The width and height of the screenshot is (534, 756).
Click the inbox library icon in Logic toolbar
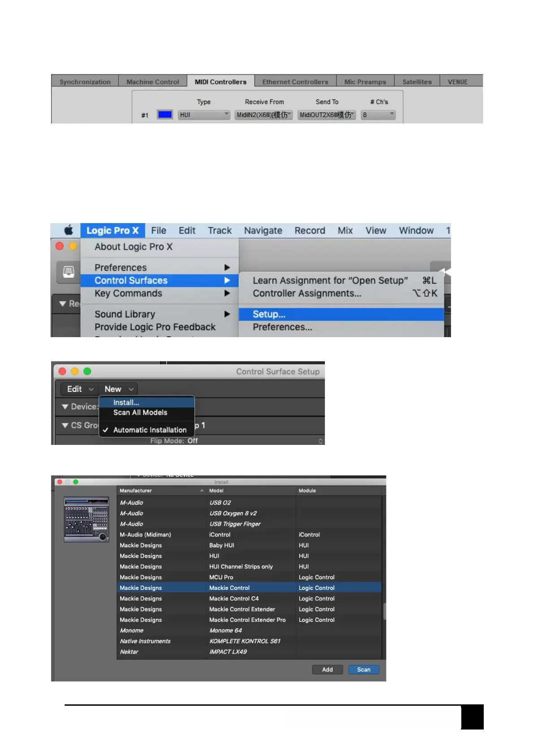click(69, 272)
